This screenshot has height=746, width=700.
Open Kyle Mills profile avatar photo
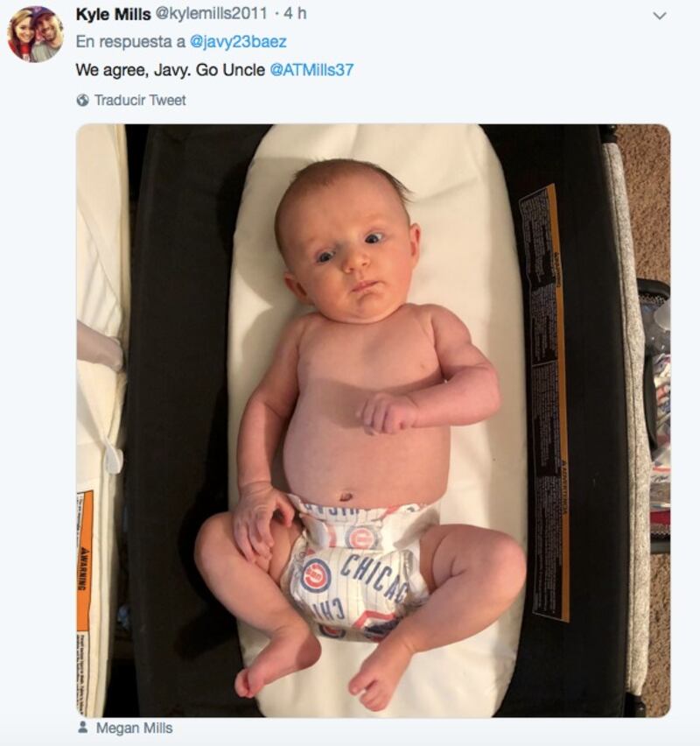click(35, 34)
